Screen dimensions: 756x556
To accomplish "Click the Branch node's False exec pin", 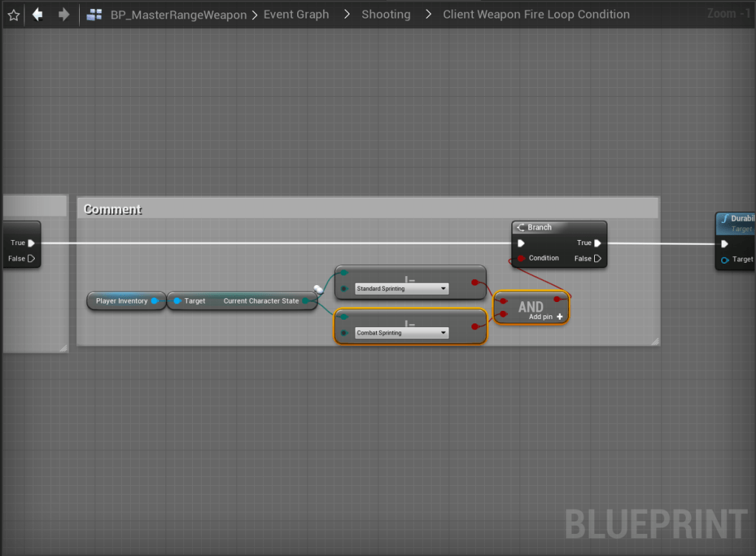I will coord(597,258).
